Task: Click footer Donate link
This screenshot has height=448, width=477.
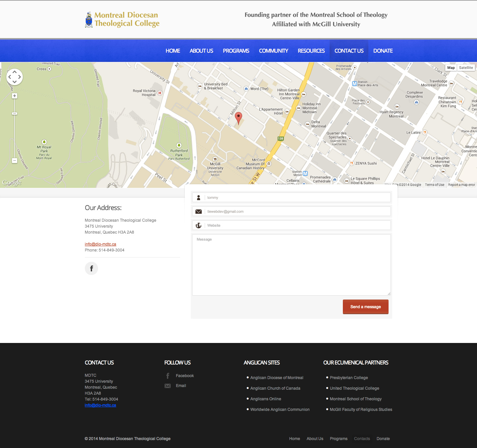Action: click(x=383, y=439)
